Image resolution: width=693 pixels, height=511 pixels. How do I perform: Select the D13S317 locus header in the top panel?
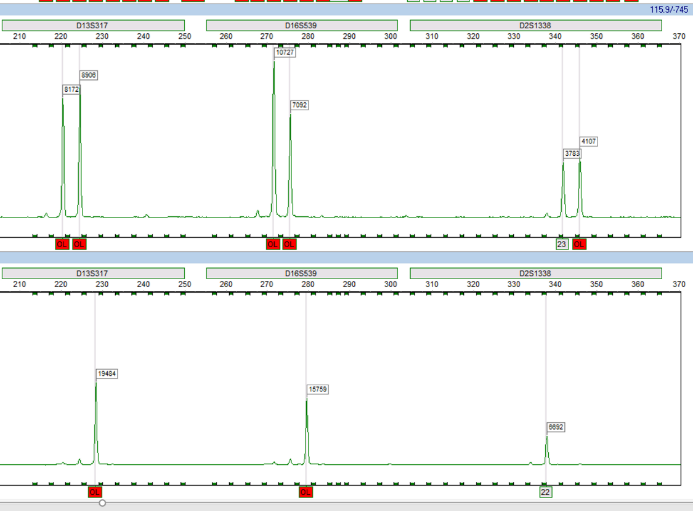(92, 24)
